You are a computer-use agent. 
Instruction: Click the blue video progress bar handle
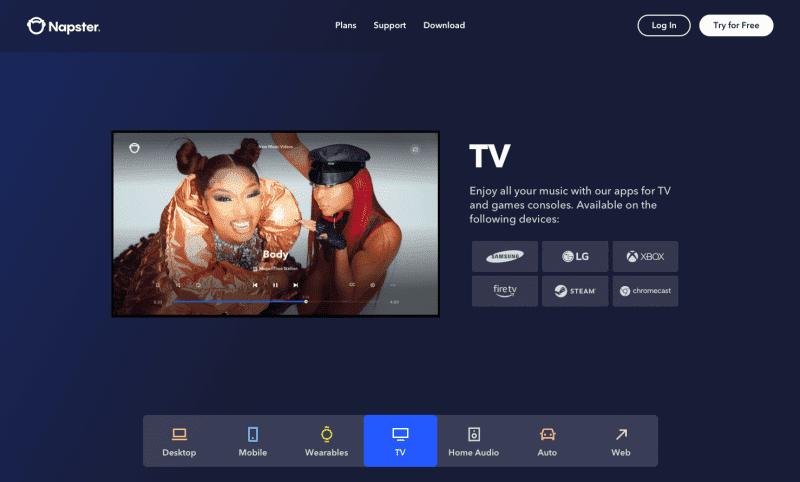[306, 301]
